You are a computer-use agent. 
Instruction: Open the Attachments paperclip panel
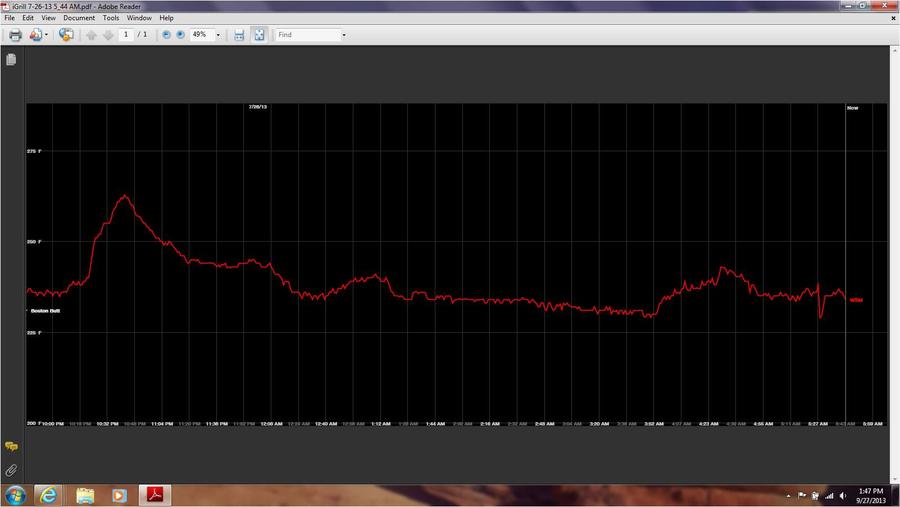tap(11, 469)
